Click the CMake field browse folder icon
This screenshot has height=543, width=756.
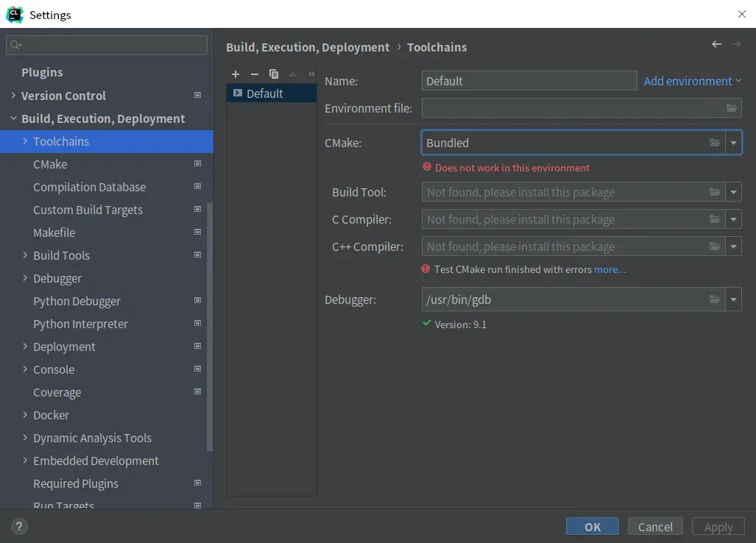point(715,143)
